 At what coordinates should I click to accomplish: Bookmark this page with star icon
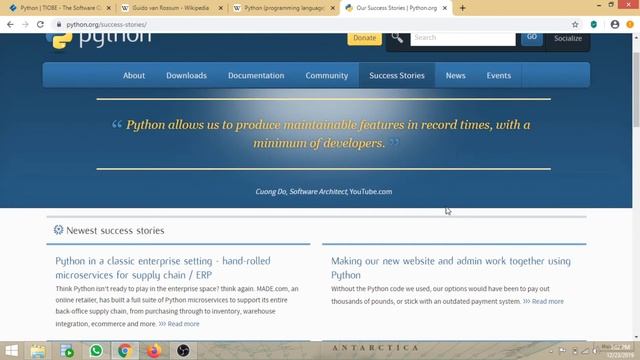tap(575, 24)
